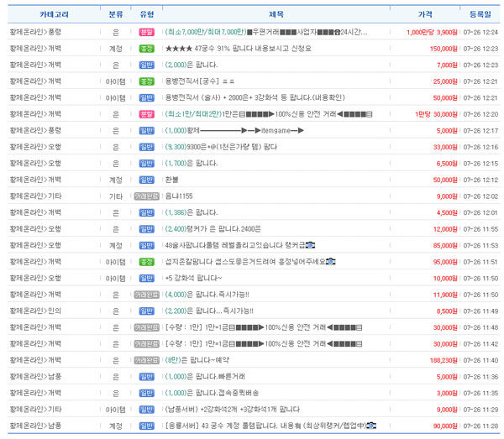The image size is (504, 439).
Task: Click the 일반 badge on the 11:36 row
Action: [146, 377]
